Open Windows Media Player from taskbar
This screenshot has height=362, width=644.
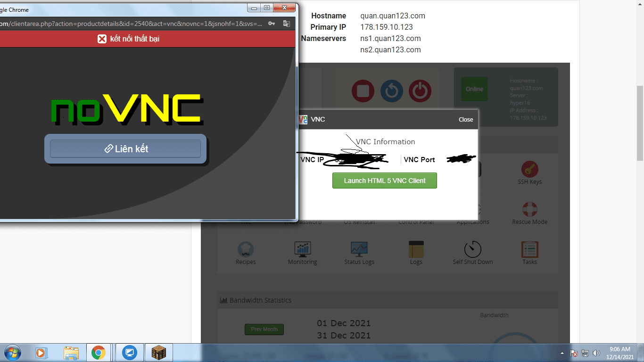coord(41,353)
